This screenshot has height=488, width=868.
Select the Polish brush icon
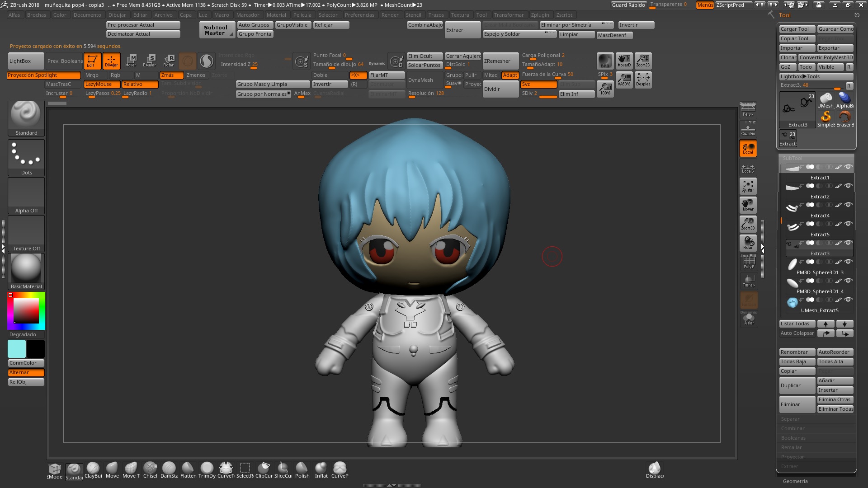click(x=302, y=470)
